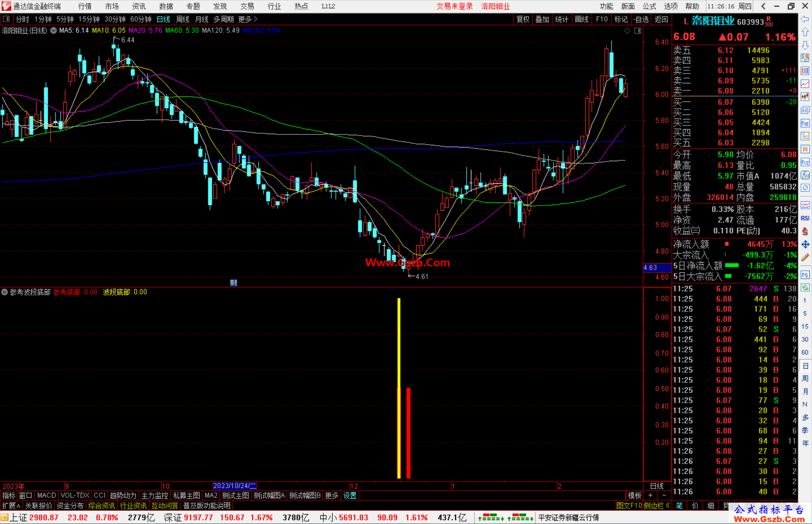The height and width of the screenshot is (524, 812).
Task: Click the circle drawing icon in sidebar
Action: 805,188
